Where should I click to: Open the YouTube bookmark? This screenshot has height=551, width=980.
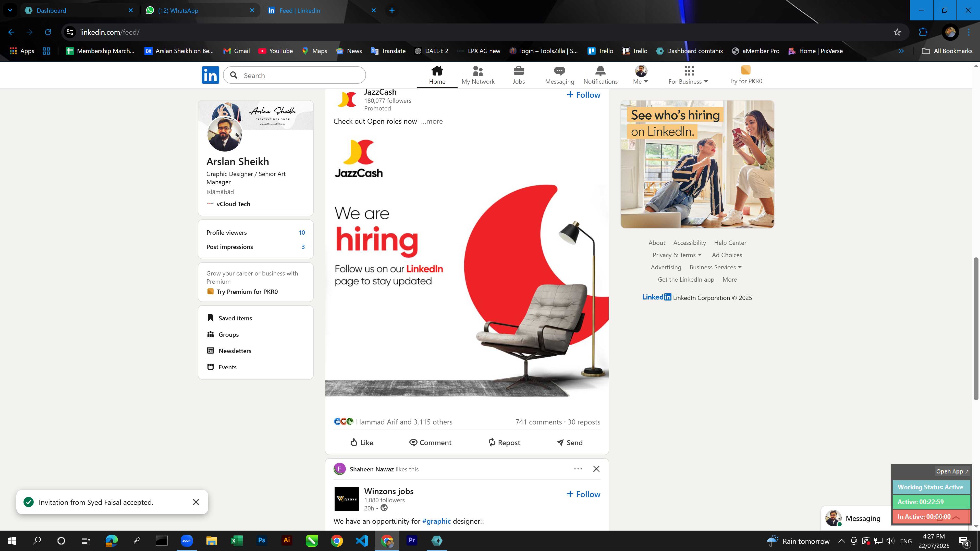click(275, 51)
